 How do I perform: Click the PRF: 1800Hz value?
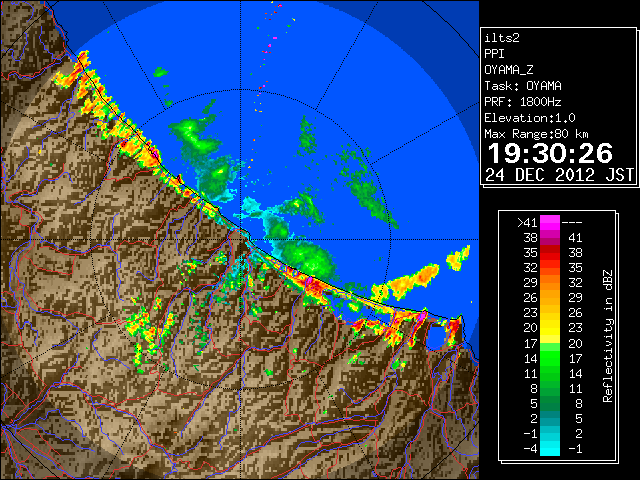[523, 102]
